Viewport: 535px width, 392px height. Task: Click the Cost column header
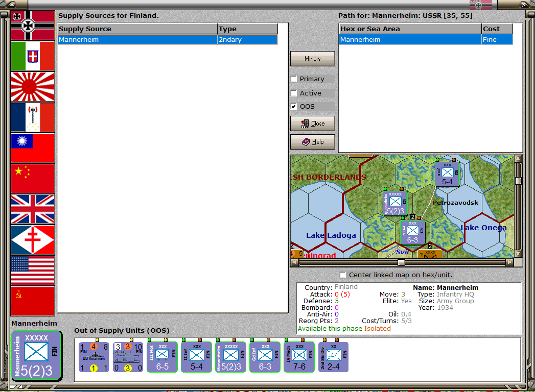(497, 29)
